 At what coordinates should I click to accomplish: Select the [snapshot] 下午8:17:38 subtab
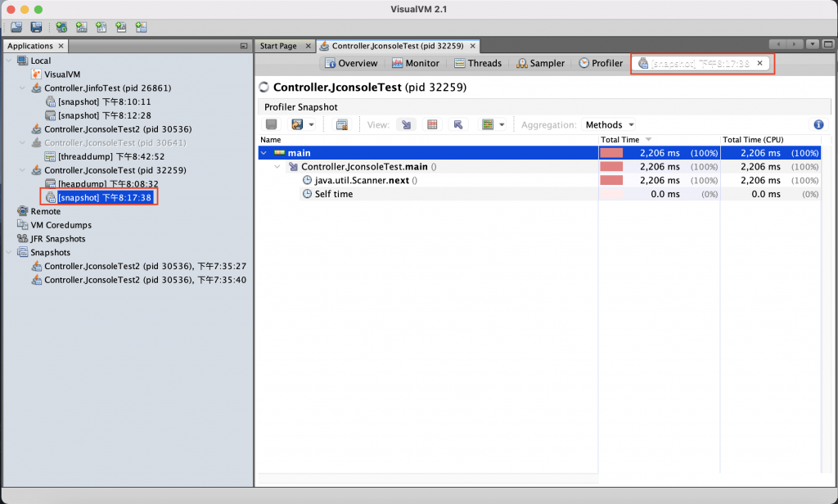(700, 64)
